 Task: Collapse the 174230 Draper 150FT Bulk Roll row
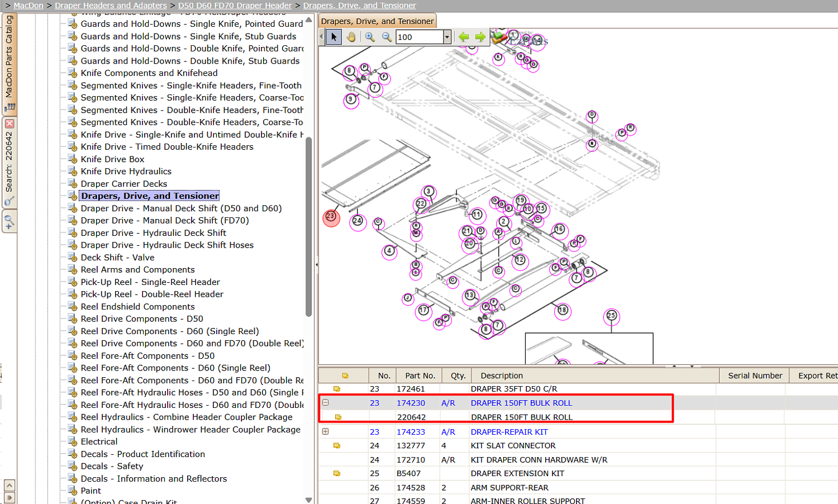[325, 402]
